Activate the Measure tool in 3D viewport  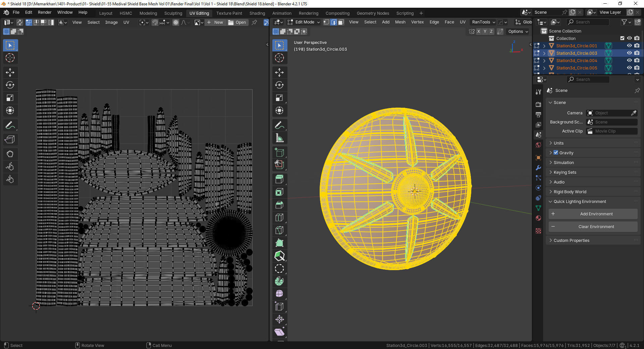pos(279,138)
